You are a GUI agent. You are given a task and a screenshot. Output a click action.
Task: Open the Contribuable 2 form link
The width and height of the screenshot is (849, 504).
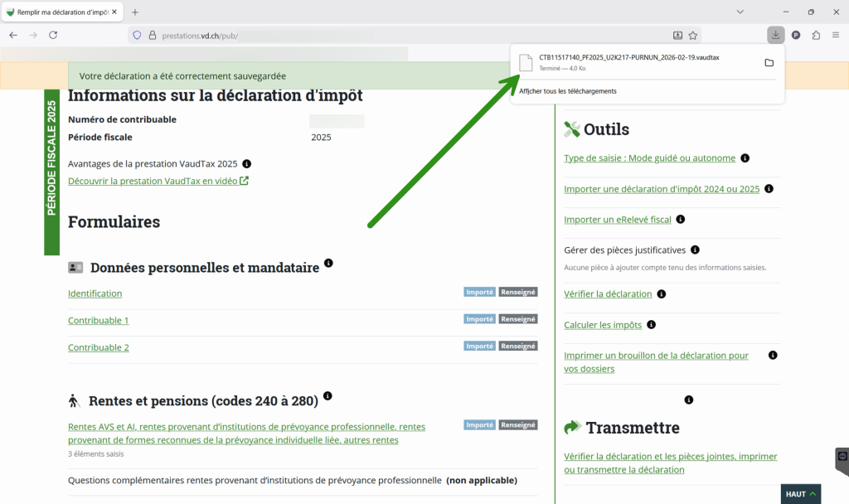[x=98, y=347]
